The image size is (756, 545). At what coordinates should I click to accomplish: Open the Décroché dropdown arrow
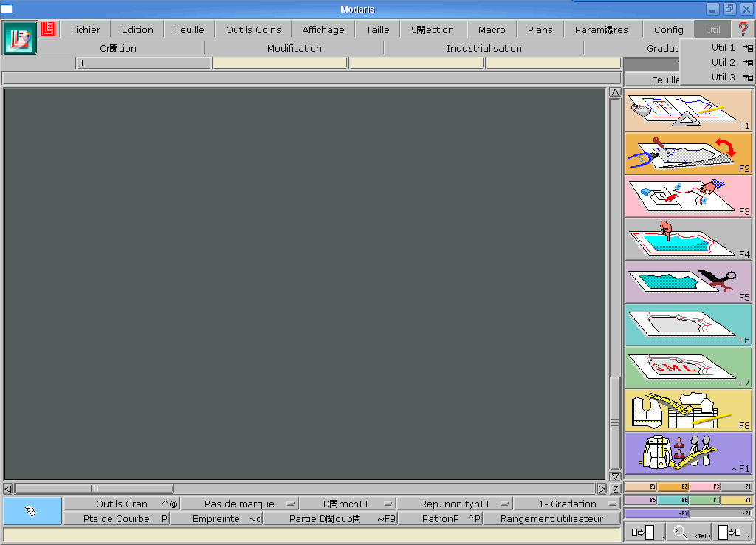[x=388, y=504]
